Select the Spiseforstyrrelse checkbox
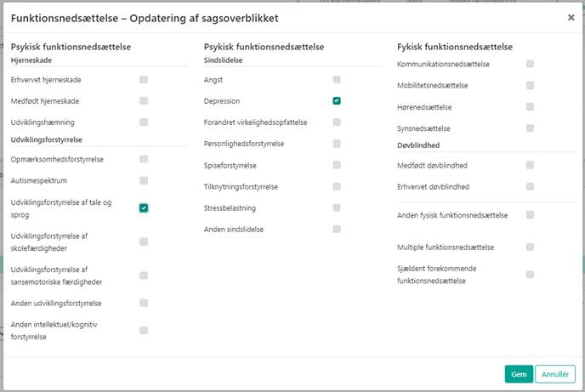The height and width of the screenshot is (392, 585). click(337, 165)
